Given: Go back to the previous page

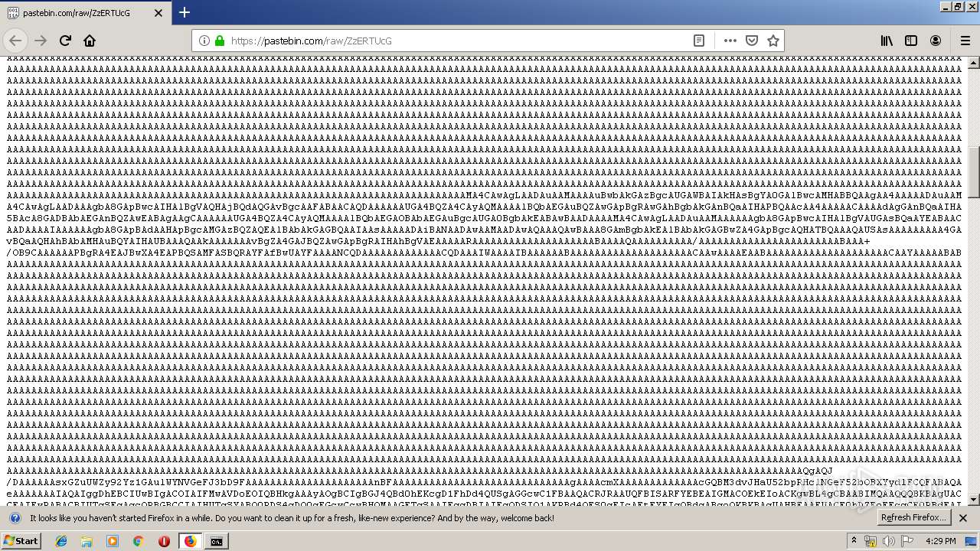Looking at the screenshot, I should [15, 41].
